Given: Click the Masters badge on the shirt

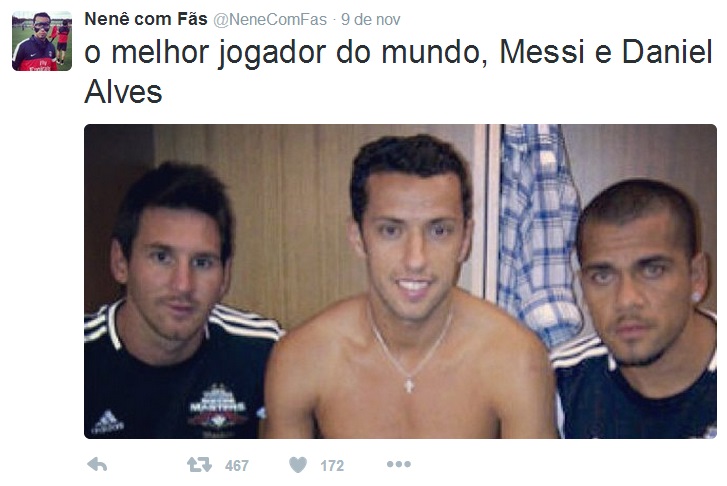Looking at the screenshot, I should tap(218, 408).
